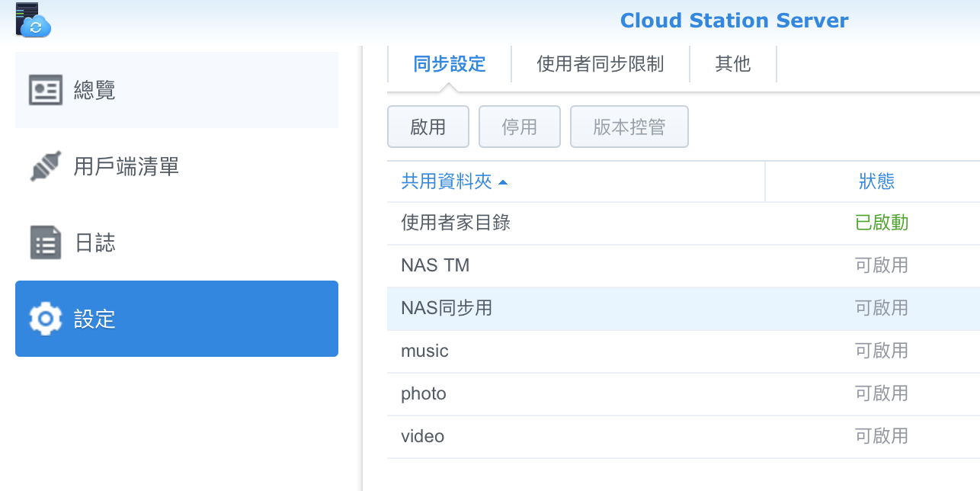Screen dimensions: 980x491
Task: Open 版本控管 version control button
Action: point(629,127)
